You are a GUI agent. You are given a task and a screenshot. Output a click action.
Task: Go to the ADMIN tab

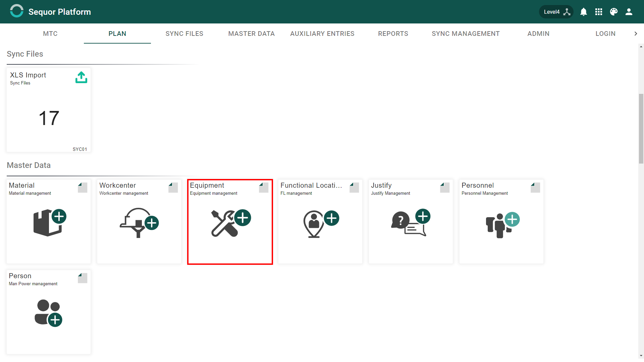click(539, 34)
